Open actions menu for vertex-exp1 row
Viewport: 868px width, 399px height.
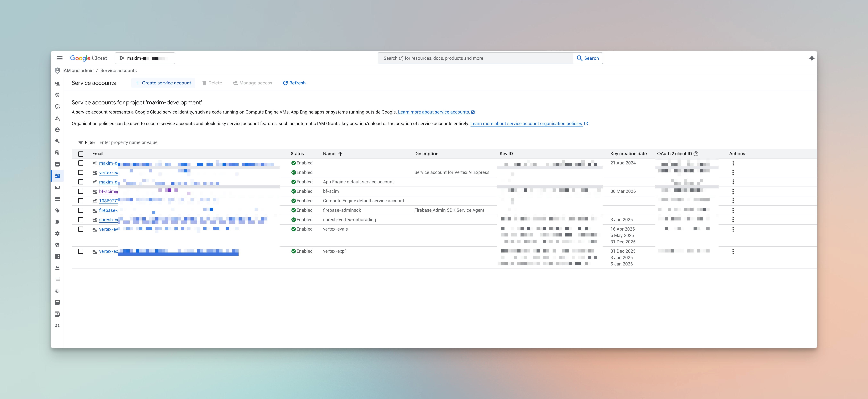pyautogui.click(x=733, y=251)
